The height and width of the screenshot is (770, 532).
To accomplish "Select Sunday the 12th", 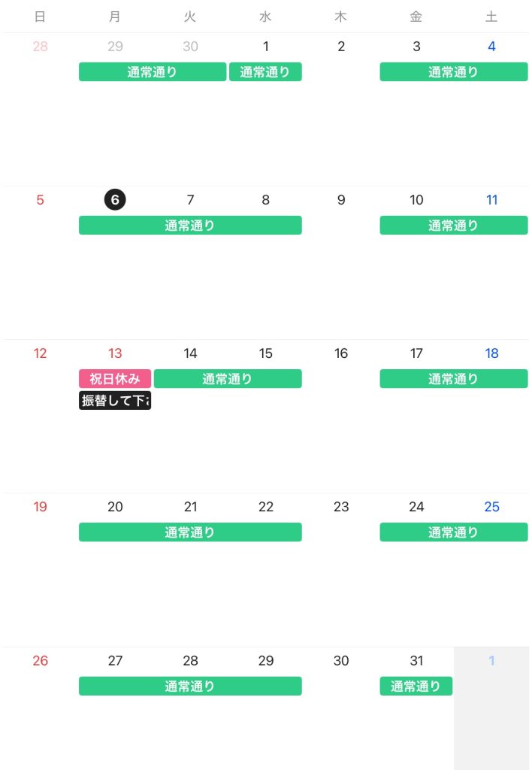I will [40, 353].
